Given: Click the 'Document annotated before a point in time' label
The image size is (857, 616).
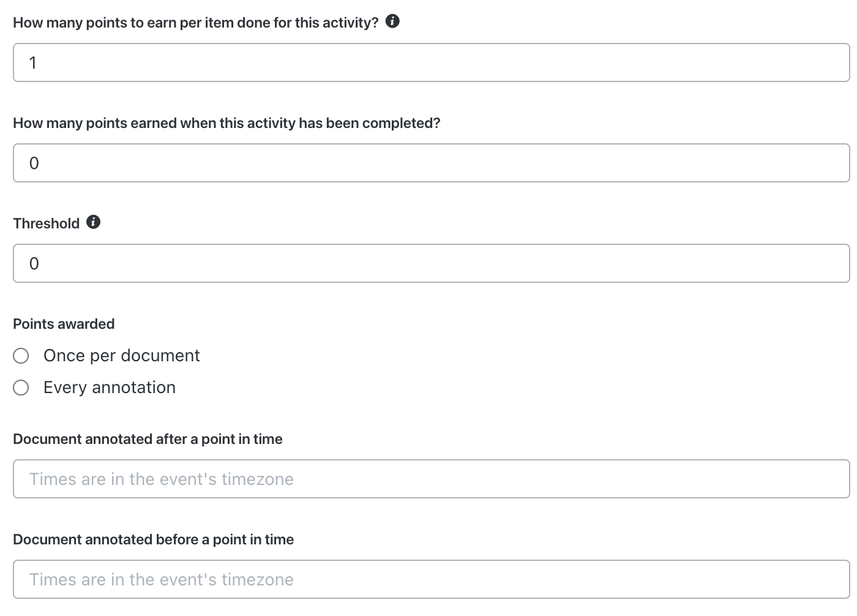Looking at the screenshot, I should [x=153, y=539].
